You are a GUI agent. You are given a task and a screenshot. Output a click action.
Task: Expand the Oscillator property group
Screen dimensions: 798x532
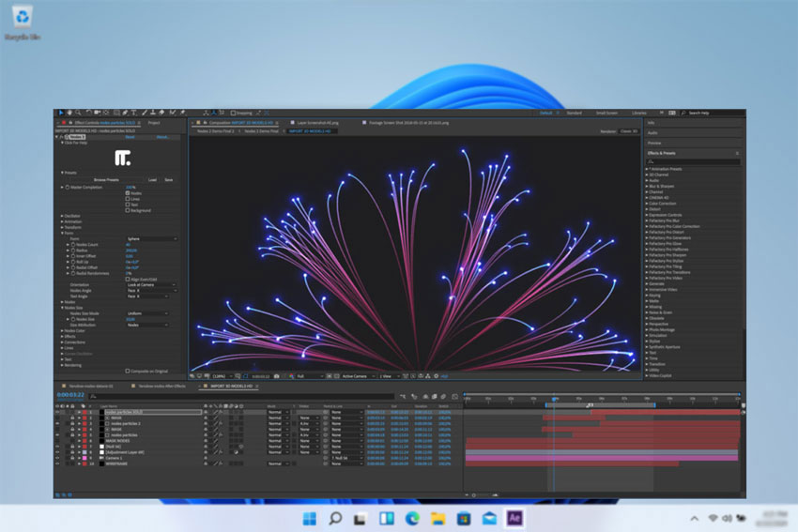62,216
